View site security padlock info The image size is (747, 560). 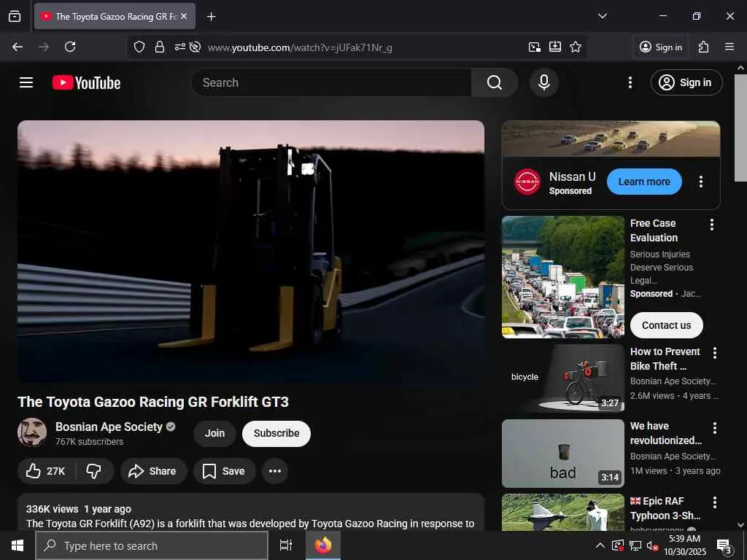click(x=160, y=47)
